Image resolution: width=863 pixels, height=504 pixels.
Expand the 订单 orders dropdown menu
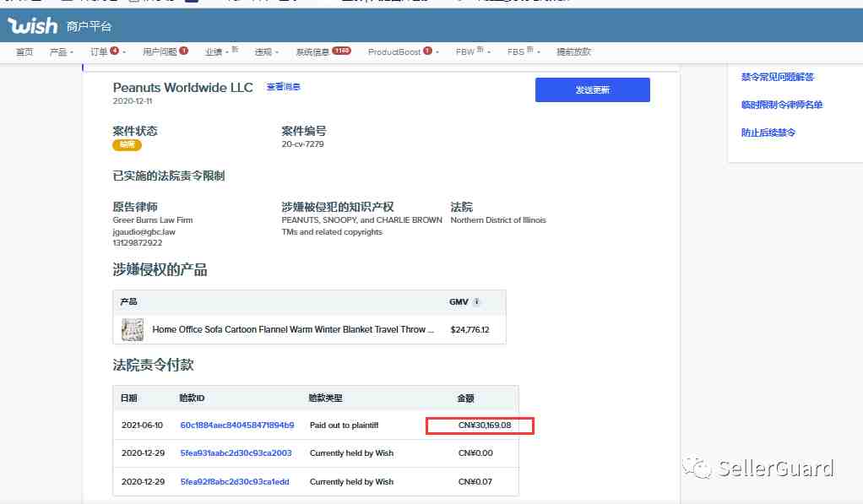(99, 51)
